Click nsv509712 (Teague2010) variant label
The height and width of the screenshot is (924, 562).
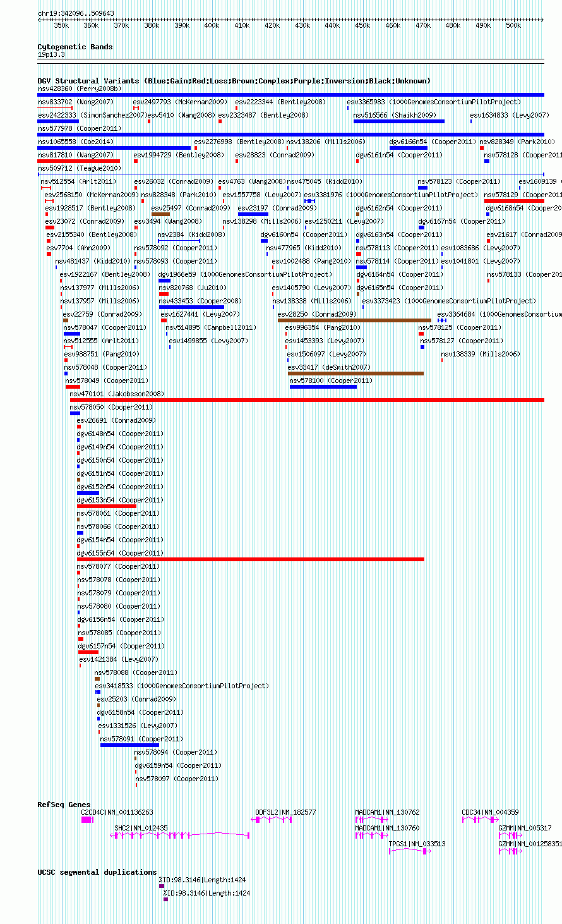tap(79, 168)
